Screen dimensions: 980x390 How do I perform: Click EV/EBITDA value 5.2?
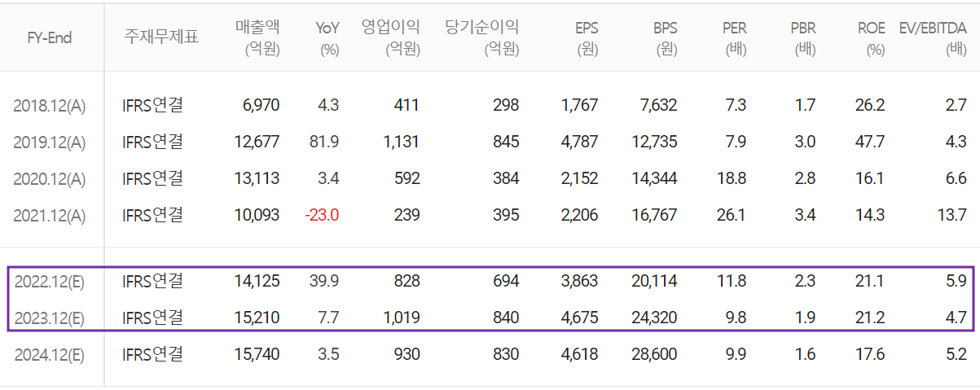point(957,354)
